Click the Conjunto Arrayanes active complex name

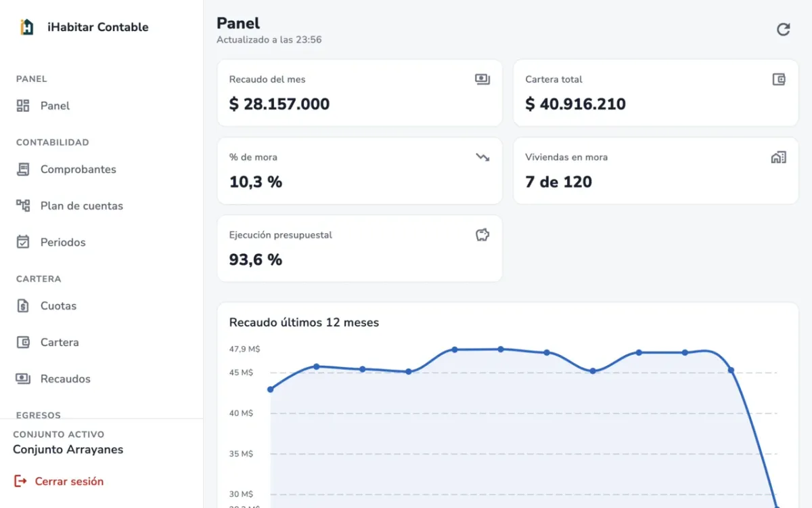click(68, 450)
